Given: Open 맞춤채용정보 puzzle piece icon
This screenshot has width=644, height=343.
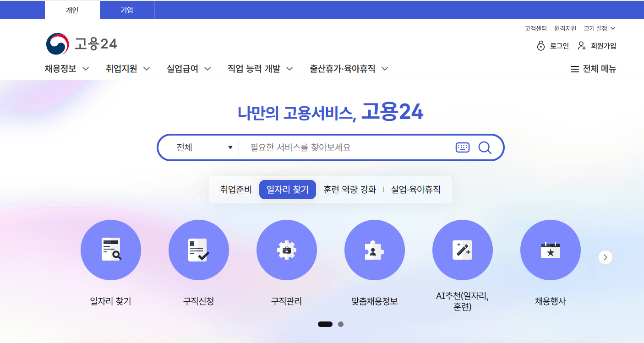Looking at the screenshot, I should (x=375, y=250).
